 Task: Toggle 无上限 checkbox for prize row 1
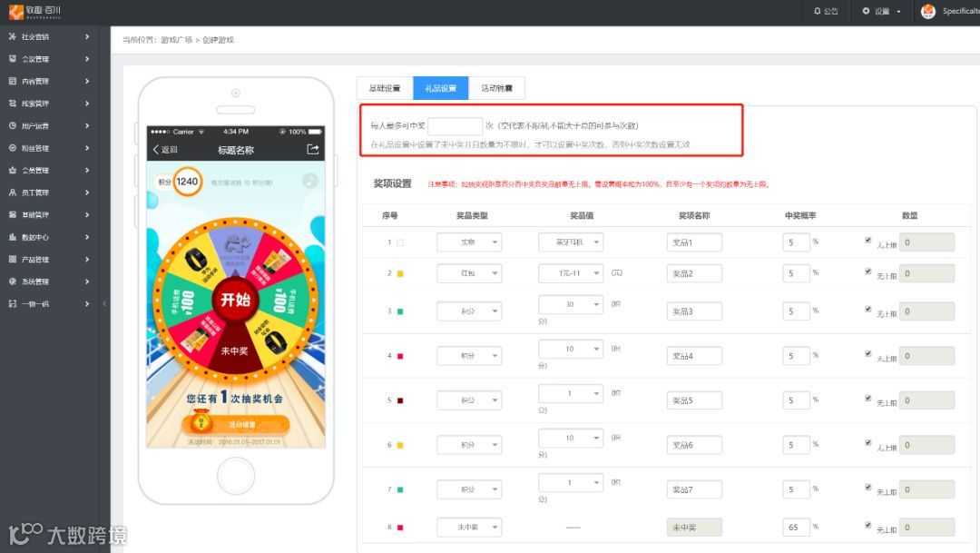(867, 241)
